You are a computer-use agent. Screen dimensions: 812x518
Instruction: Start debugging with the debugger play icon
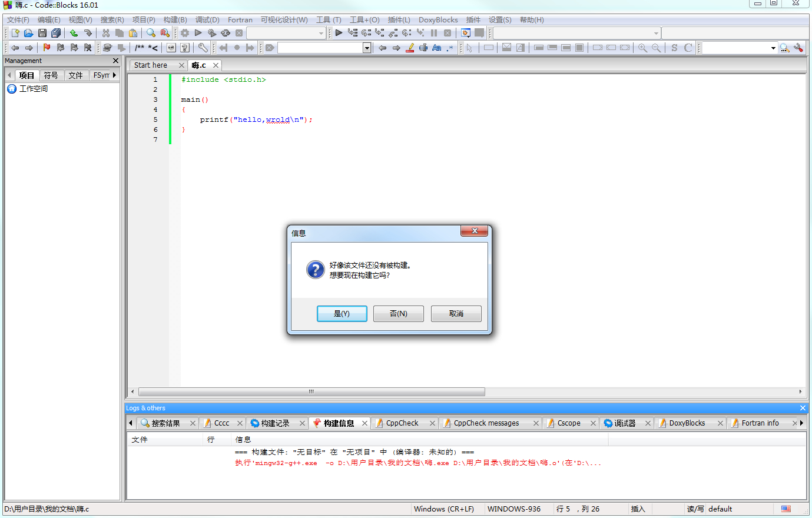tap(339, 33)
